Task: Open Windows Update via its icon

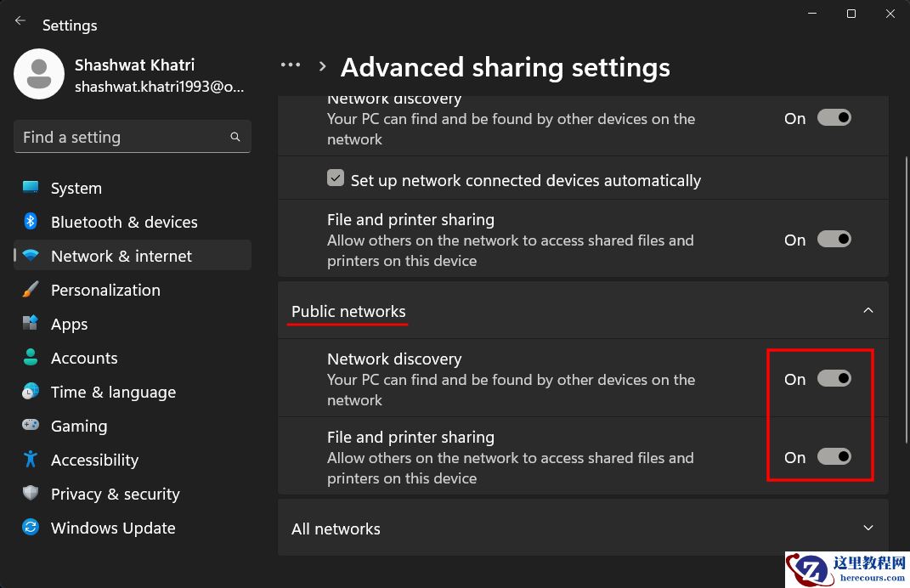Action: [x=31, y=528]
